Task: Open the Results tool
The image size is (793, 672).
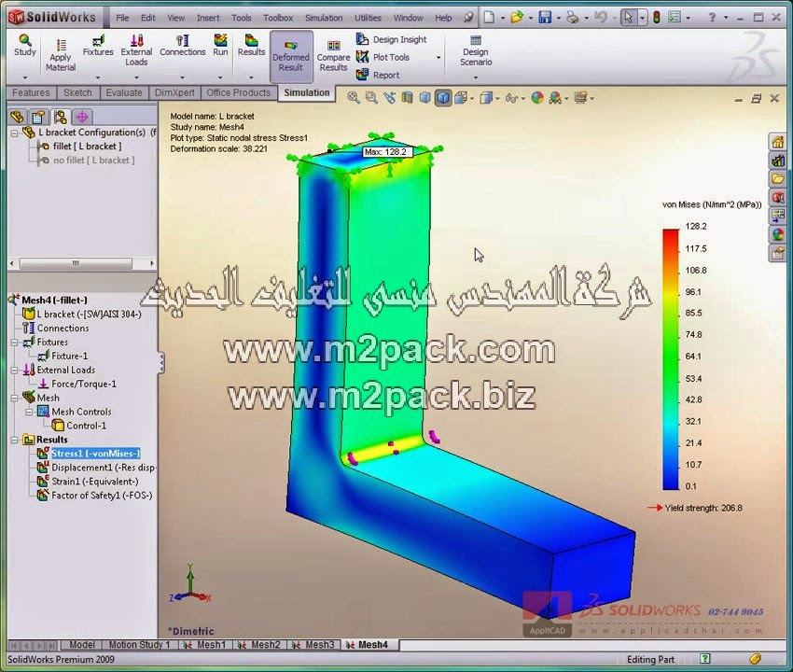Action: coord(251,45)
